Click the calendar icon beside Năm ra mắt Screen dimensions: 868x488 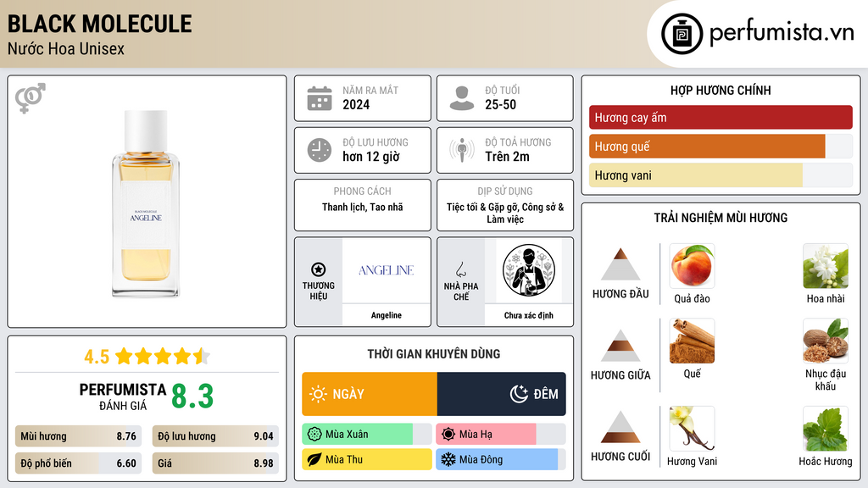320,98
